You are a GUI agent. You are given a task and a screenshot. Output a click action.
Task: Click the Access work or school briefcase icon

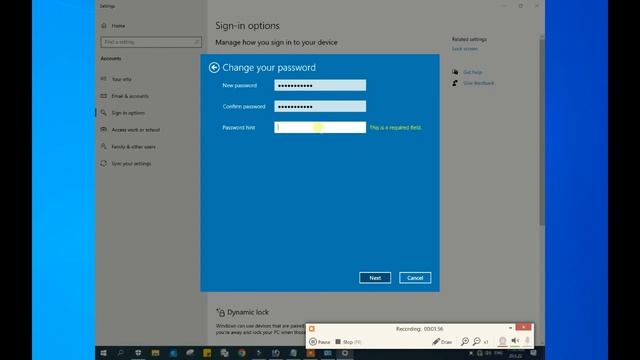[104, 129]
